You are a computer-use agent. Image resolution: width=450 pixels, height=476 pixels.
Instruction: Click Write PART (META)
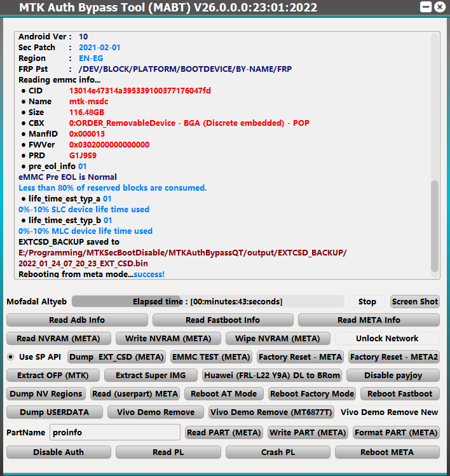(x=308, y=433)
